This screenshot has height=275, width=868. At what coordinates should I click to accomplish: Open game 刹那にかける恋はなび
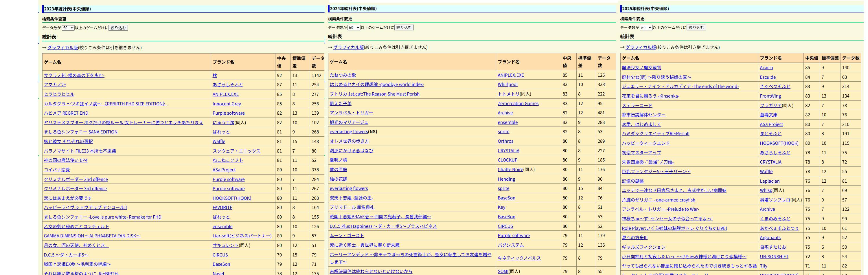[352, 151]
